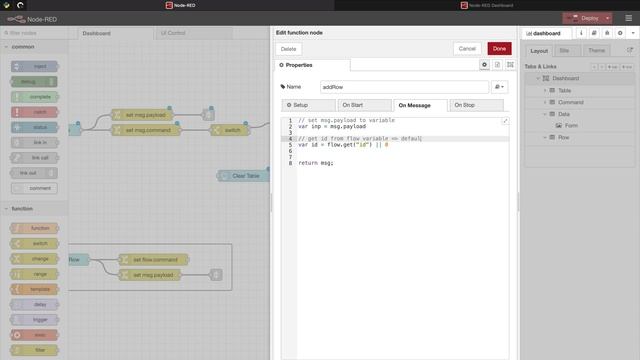Open the sidebar tabs dropdown arrow
This screenshot has width=640, height=360.
tap(633, 33)
